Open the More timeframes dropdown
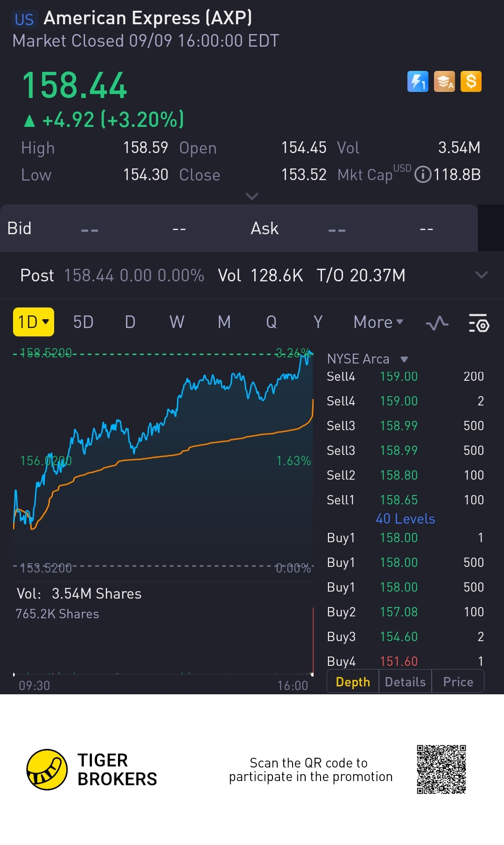 pyautogui.click(x=378, y=322)
